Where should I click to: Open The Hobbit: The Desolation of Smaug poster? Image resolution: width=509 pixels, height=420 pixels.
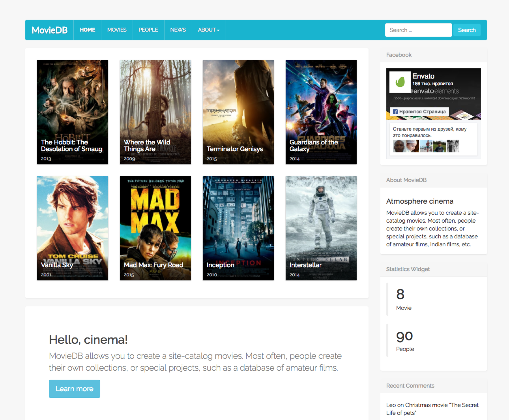[x=73, y=112]
